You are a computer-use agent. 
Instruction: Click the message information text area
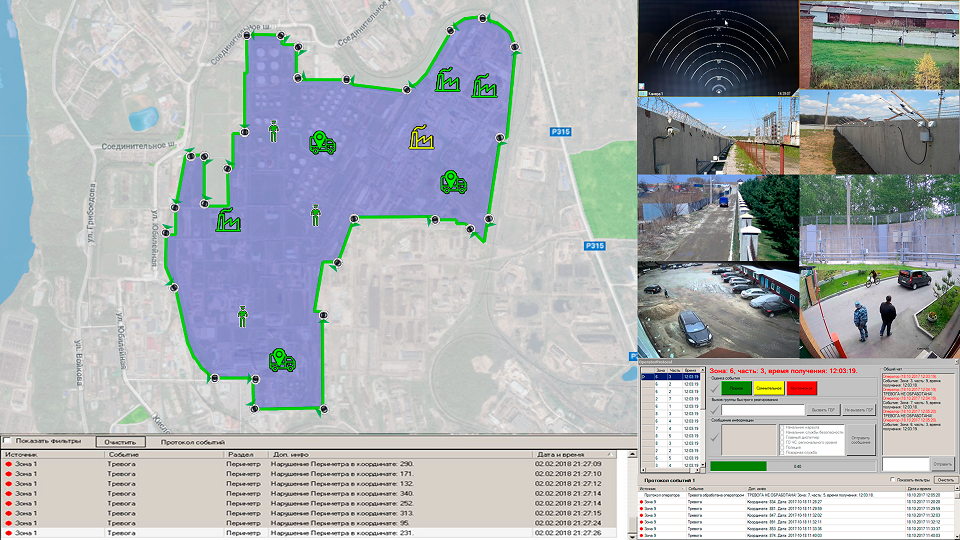tap(749, 440)
